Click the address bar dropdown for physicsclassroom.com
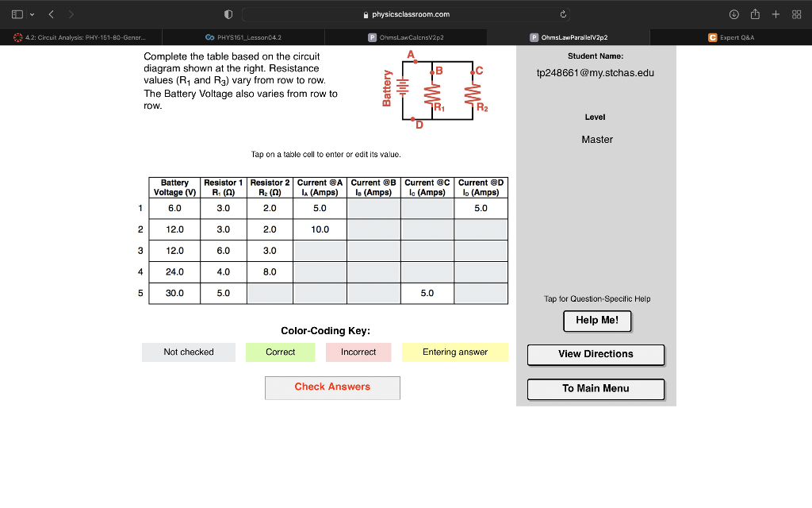812x508 pixels. point(406,13)
